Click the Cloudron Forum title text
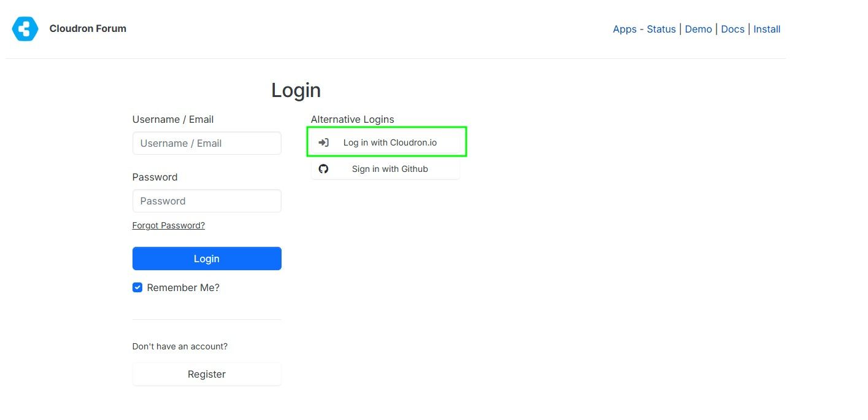Image resolution: width=868 pixels, height=420 pixels. (x=88, y=28)
